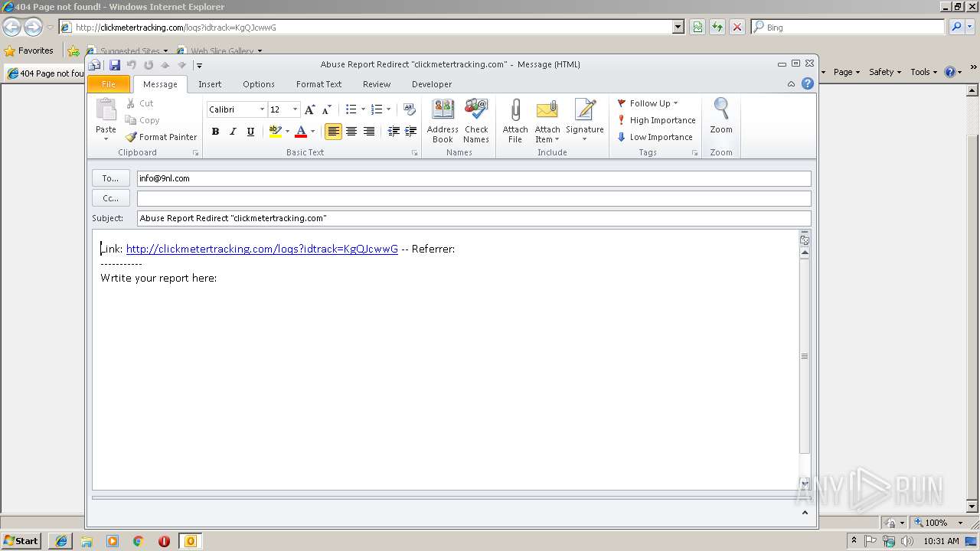Open Opera from the taskbar
Screen dimensions: 980x551
tap(164, 541)
